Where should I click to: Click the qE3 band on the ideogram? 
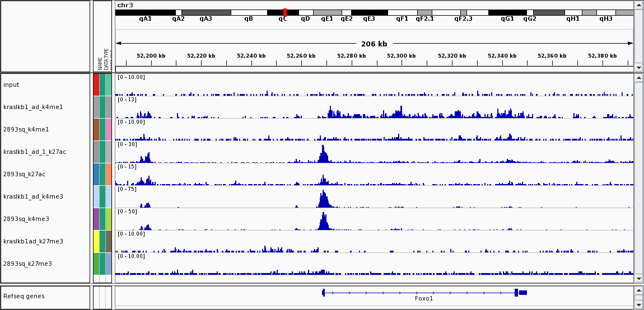(x=369, y=12)
